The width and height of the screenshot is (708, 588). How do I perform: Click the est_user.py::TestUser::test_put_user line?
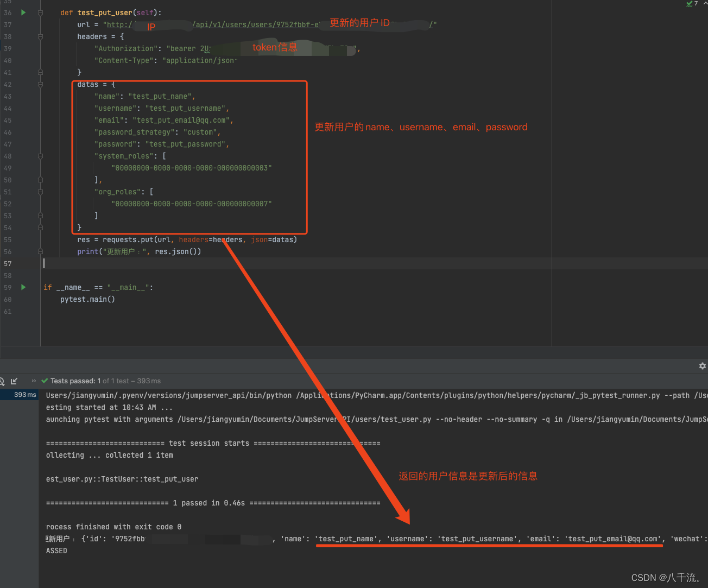point(122,479)
